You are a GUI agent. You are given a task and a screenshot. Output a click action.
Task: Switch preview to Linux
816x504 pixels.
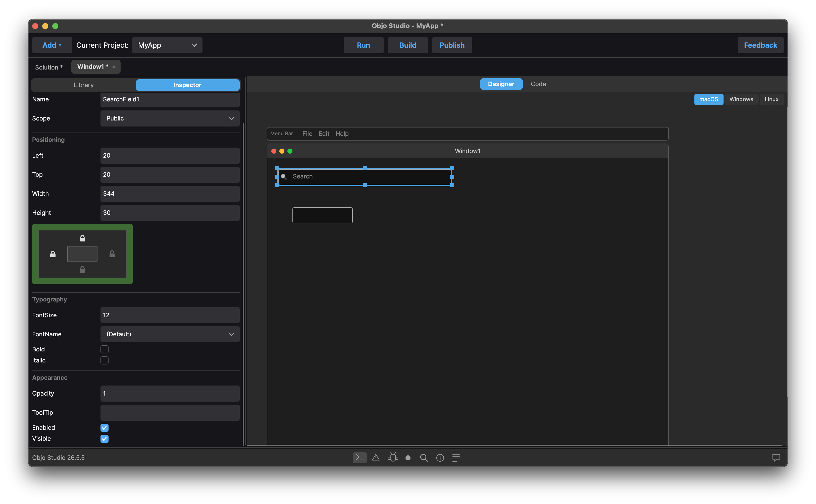point(771,99)
